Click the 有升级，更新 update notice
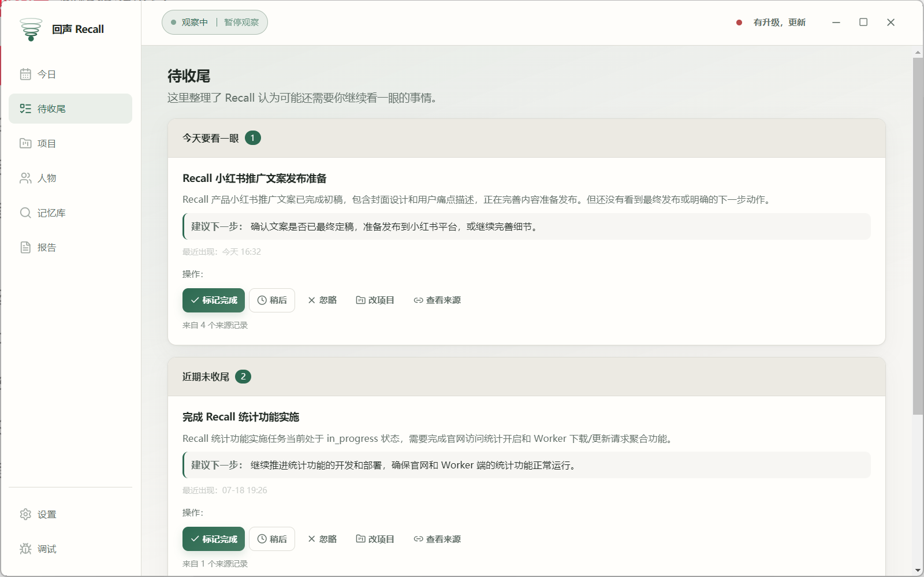Viewport: 924px width, 577px height. (x=780, y=23)
